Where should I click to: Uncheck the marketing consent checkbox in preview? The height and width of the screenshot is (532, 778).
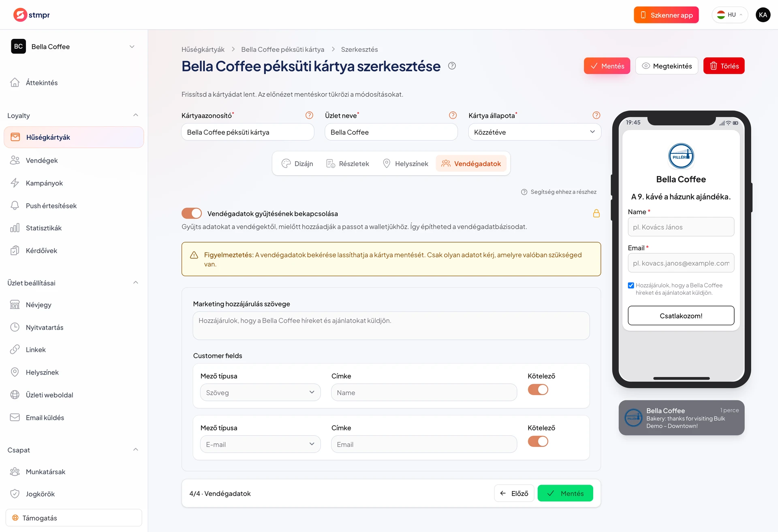631,285
